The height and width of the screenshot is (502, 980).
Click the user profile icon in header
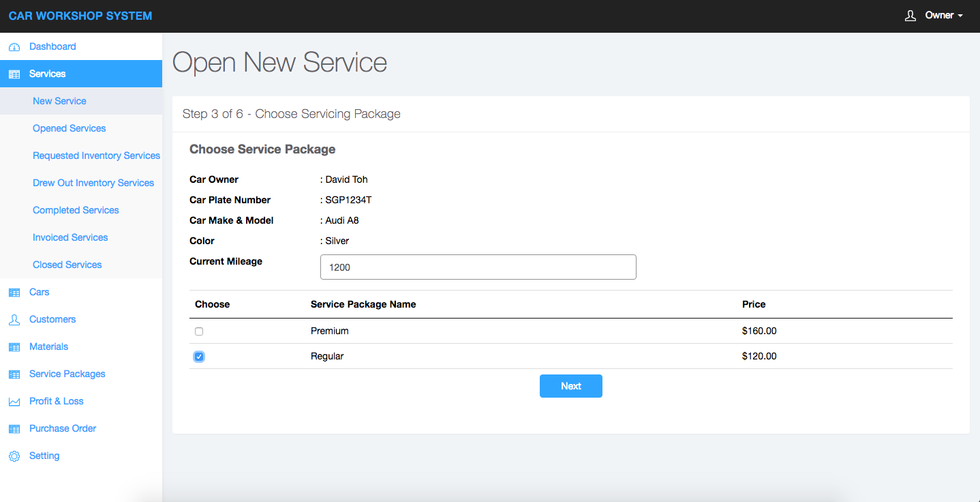point(910,16)
